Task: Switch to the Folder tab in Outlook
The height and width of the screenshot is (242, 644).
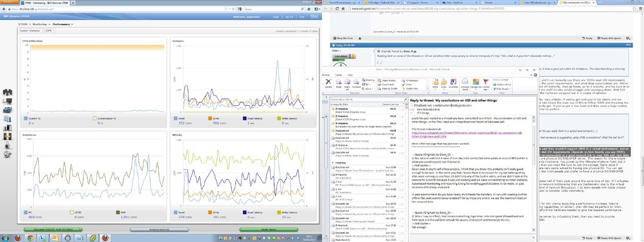Action: click(x=339, y=75)
